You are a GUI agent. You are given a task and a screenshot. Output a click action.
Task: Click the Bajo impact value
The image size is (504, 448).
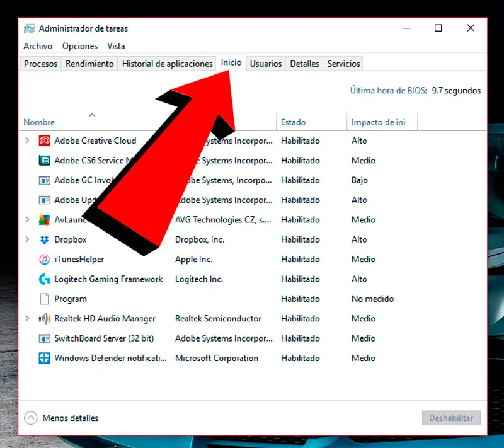click(359, 180)
